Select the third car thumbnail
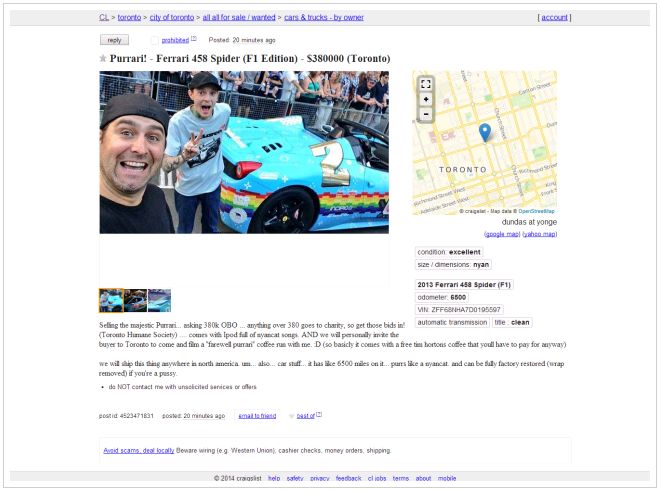Viewport: 661px width, 492px height. (159, 301)
